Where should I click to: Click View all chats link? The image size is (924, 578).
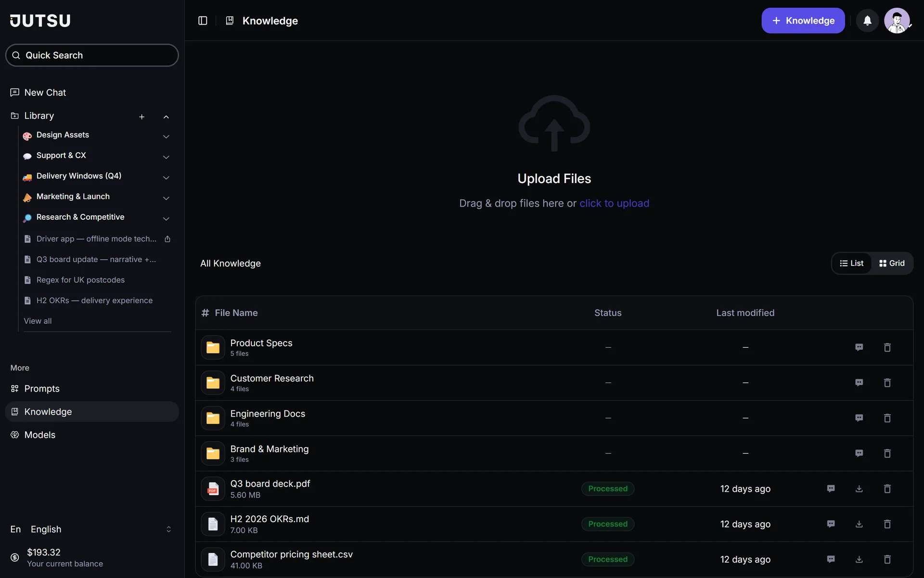38,321
